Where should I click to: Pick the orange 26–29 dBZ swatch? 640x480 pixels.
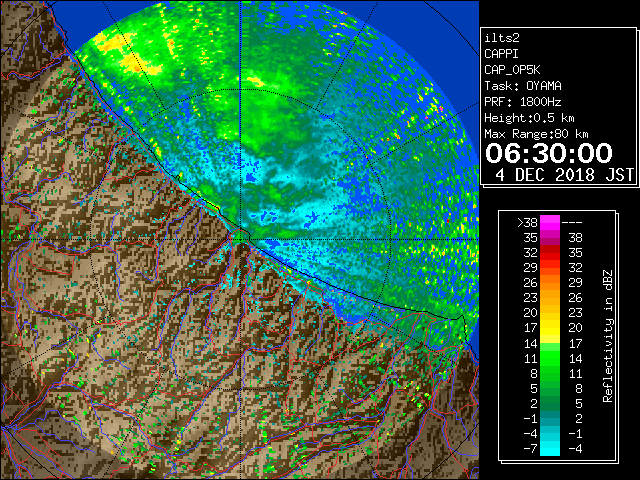coord(550,283)
